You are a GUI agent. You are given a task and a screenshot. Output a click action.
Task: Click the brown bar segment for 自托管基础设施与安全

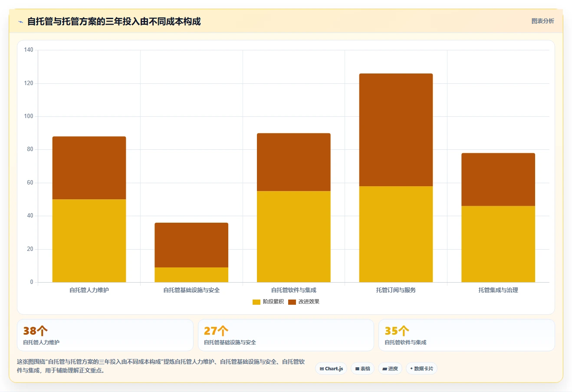pos(191,245)
